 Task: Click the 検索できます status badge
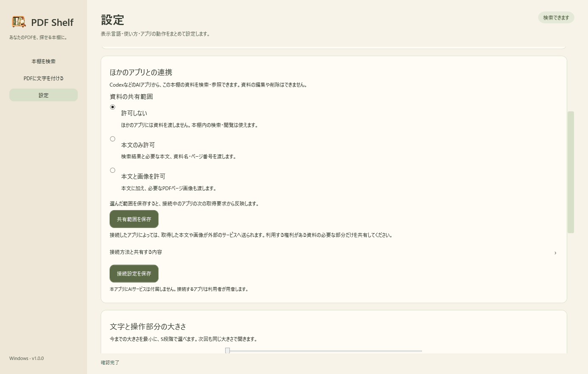tap(556, 17)
